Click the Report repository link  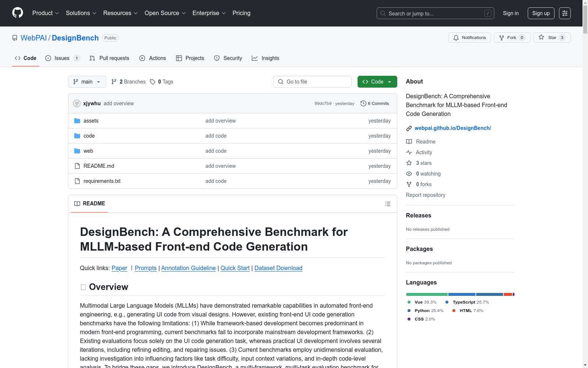(x=426, y=195)
